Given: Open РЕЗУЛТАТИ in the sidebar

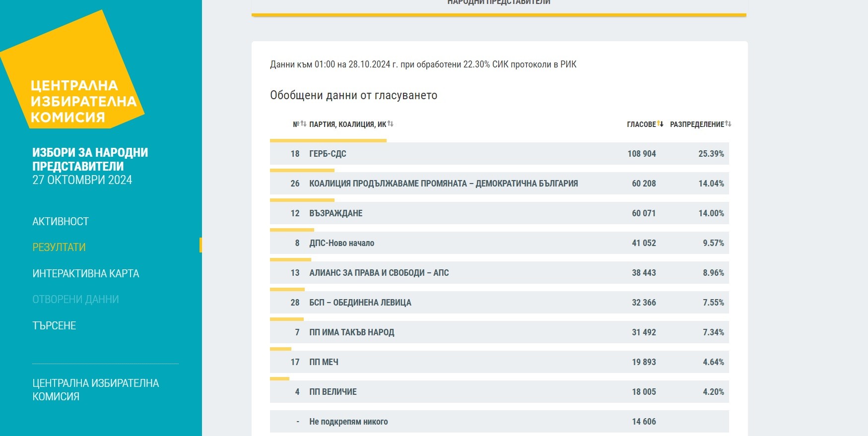Looking at the screenshot, I should click(x=59, y=247).
